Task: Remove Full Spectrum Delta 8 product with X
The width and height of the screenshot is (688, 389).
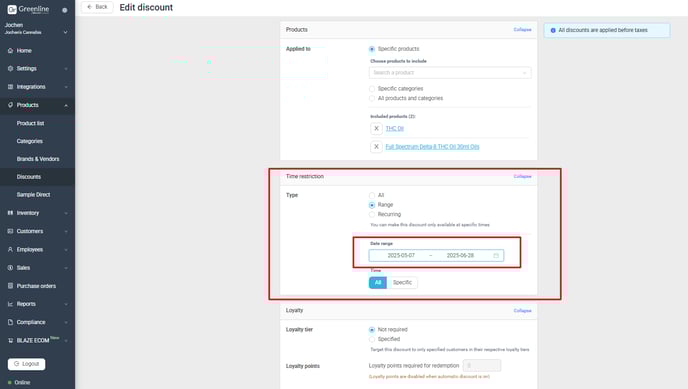Action: click(x=376, y=146)
